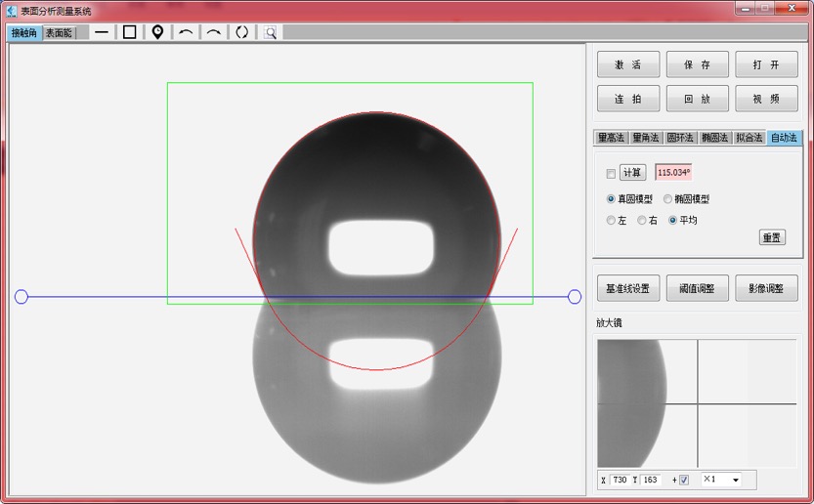Select the right-curved arc tool
814x504 pixels.
[x=213, y=32]
